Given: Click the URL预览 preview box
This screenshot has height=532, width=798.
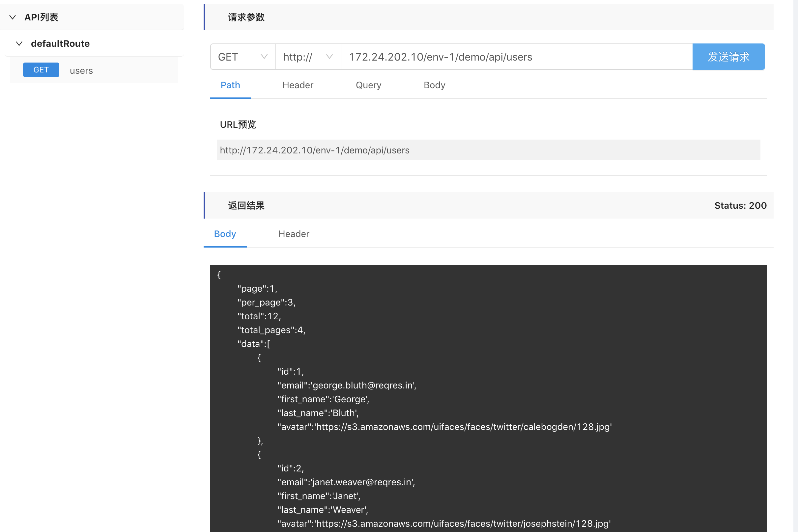Looking at the screenshot, I should [x=488, y=150].
